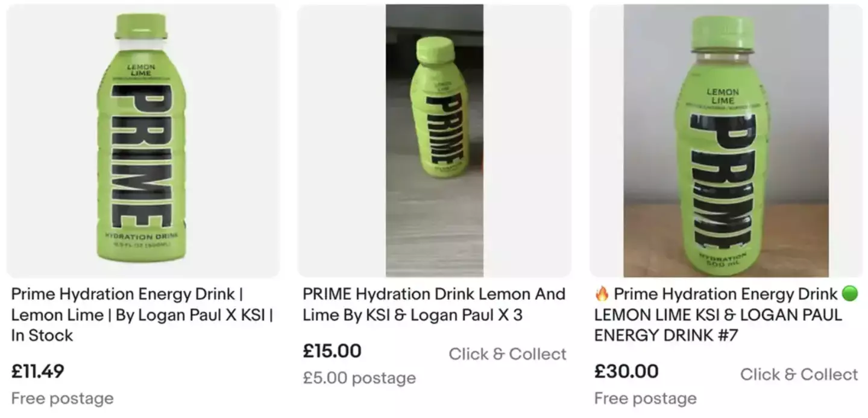Click 'Free postage' under the £11.49 listing

(62, 399)
